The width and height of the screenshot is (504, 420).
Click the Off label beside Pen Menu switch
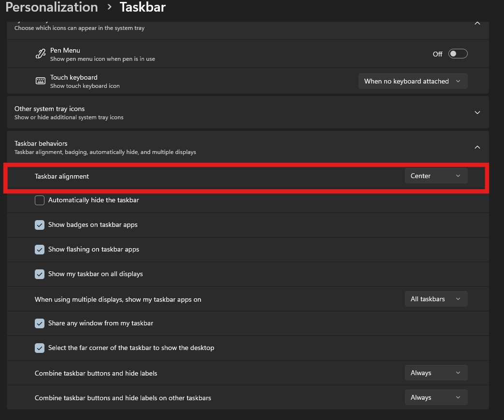point(437,54)
